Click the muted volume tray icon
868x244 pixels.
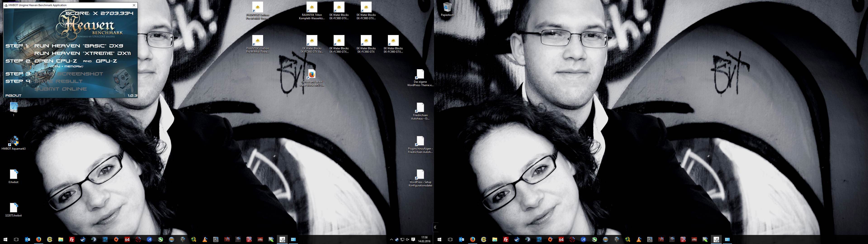(x=407, y=240)
